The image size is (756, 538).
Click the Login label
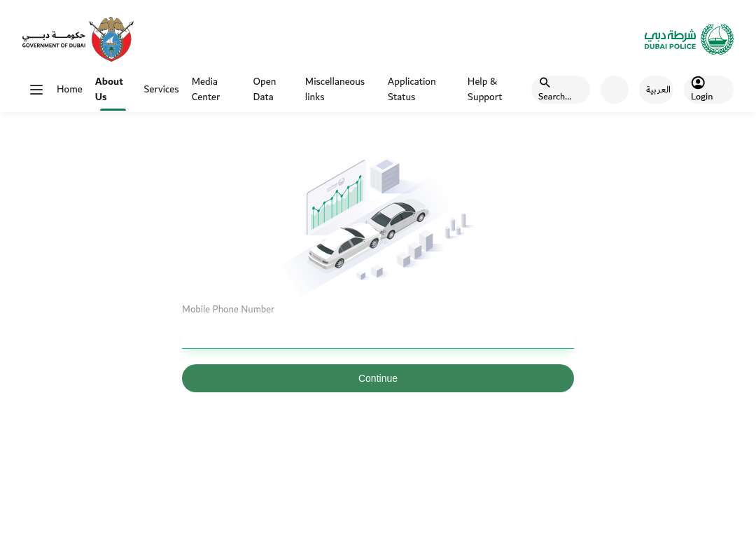coord(701,97)
